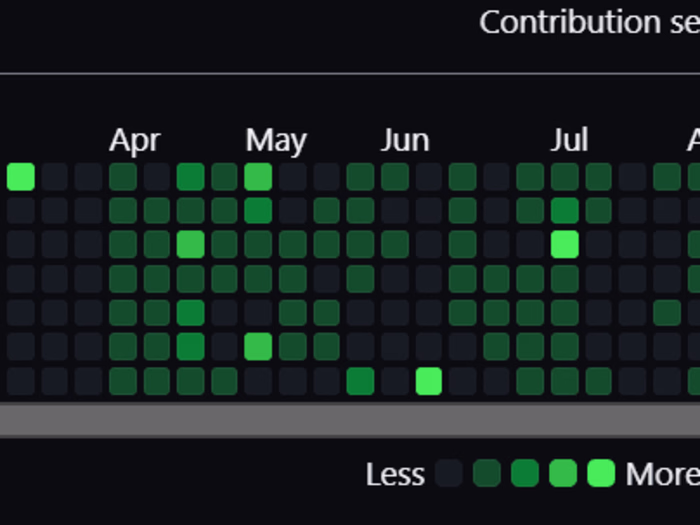
Task: Click the darkest empty legend swatch next to Less
Action: (449, 473)
